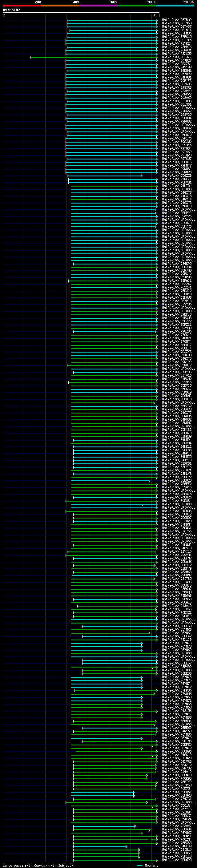
Task: Select hit label UniRef100_O81361
Action: (x=176, y=104)
